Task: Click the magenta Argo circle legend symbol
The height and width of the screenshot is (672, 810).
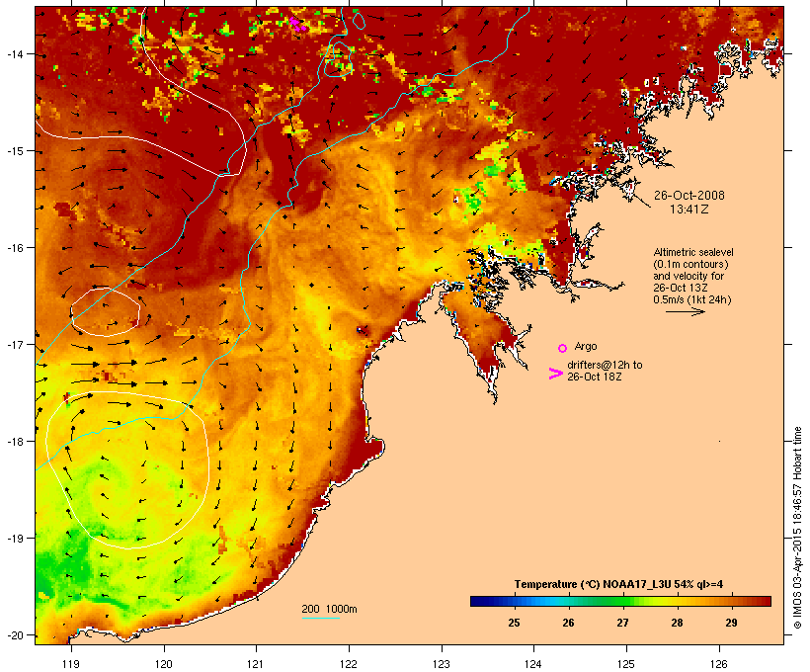Action: [563, 349]
